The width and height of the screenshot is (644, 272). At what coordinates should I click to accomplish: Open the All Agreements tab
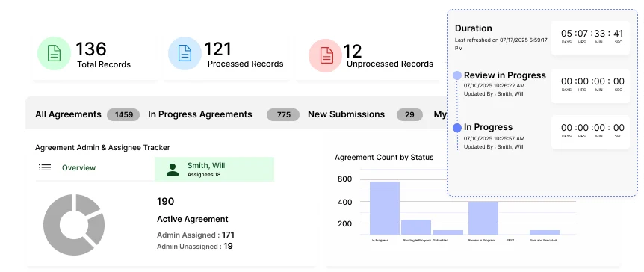68,114
